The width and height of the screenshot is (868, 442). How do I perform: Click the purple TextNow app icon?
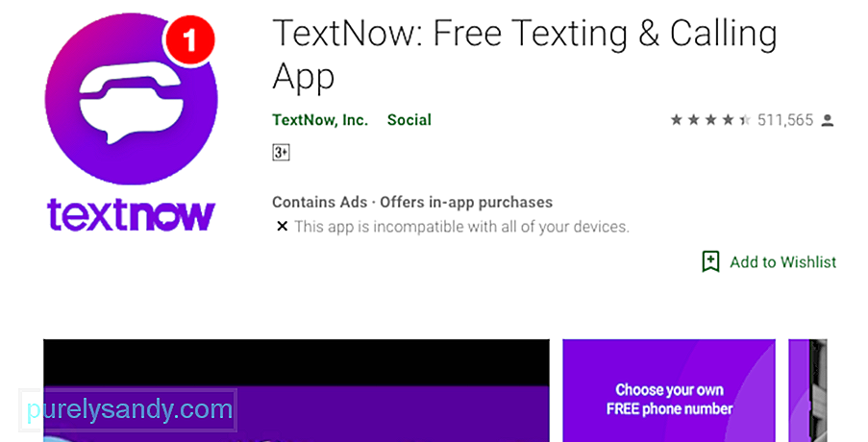click(131, 100)
